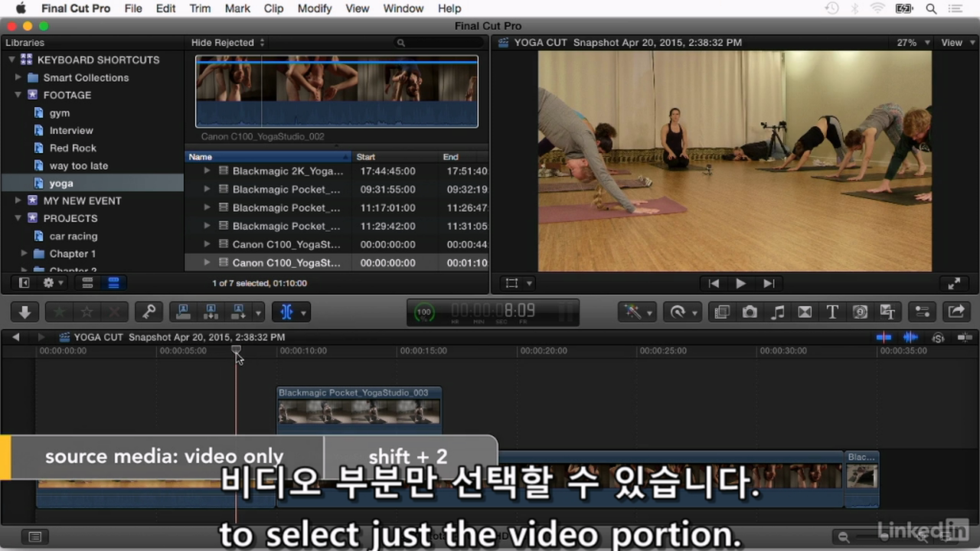Screen dimensions: 980x551
Task: Toggle the Inspector panel
Action: click(923, 311)
